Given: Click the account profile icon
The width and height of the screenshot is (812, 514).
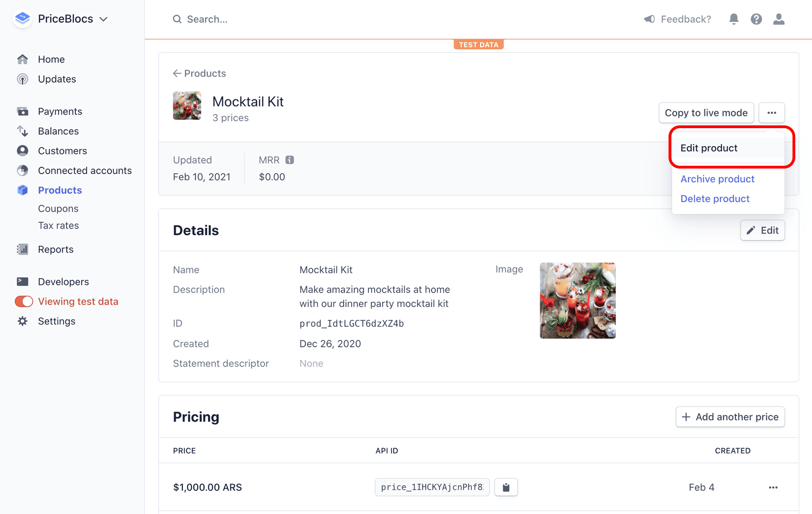Looking at the screenshot, I should 779,19.
